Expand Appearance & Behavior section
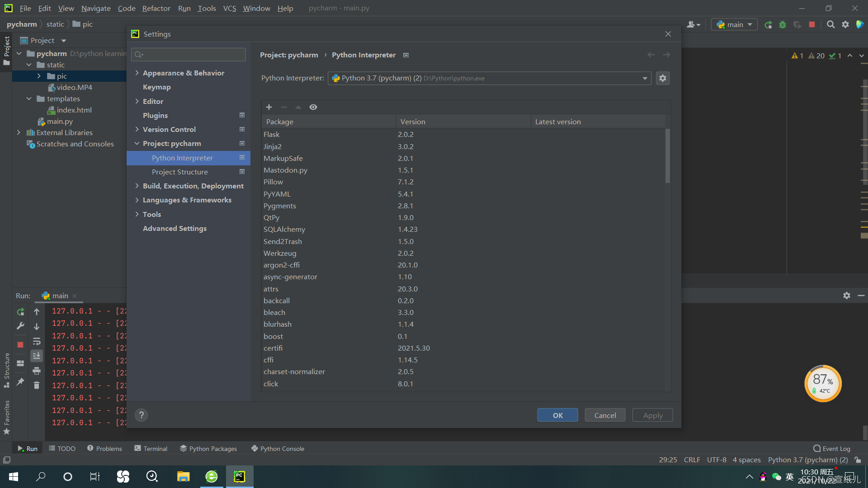Viewport: 868px width, 488px height. 137,73
